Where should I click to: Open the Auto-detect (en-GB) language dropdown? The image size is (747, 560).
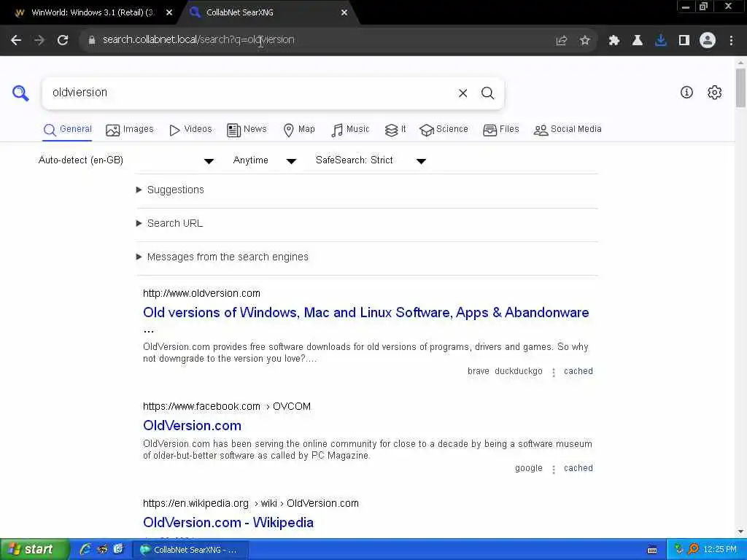pos(126,160)
